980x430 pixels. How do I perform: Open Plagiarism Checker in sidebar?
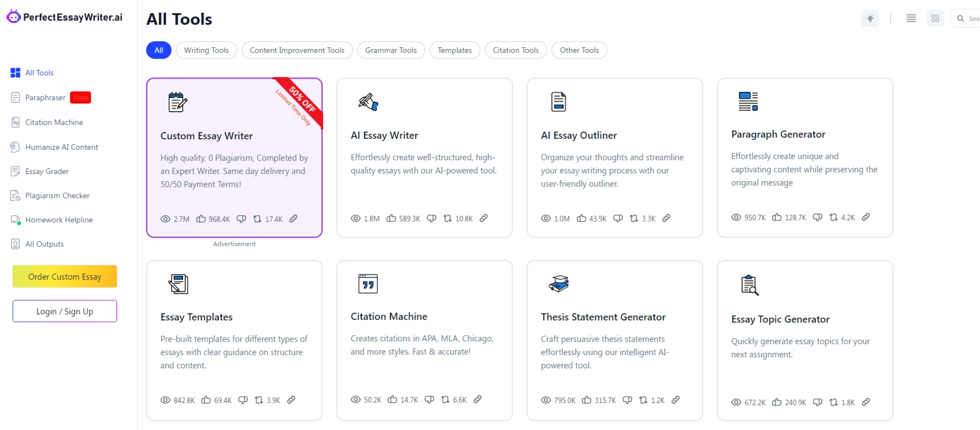click(x=50, y=195)
